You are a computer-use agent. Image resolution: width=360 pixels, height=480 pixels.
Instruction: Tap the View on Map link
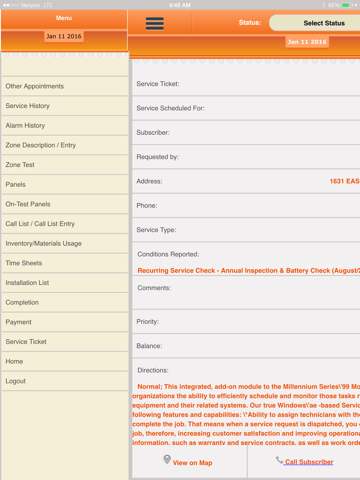point(192,463)
